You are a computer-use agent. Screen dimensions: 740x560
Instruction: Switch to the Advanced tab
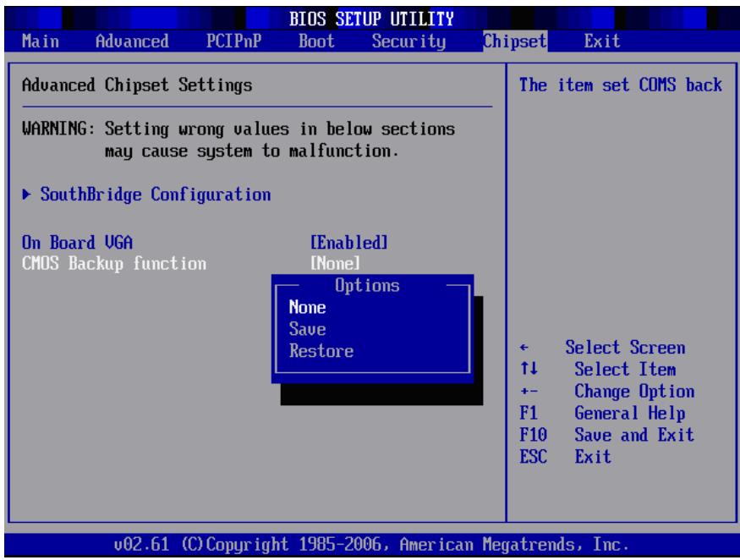click(132, 41)
